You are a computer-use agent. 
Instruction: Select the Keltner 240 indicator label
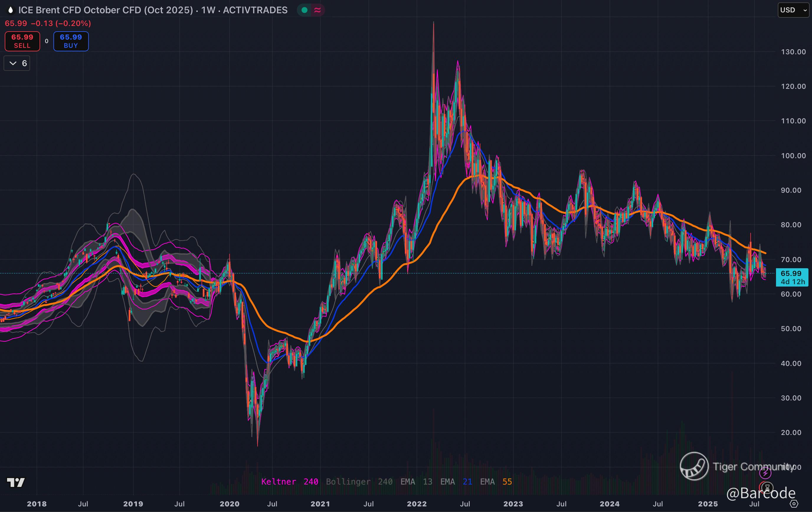pos(289,482)
